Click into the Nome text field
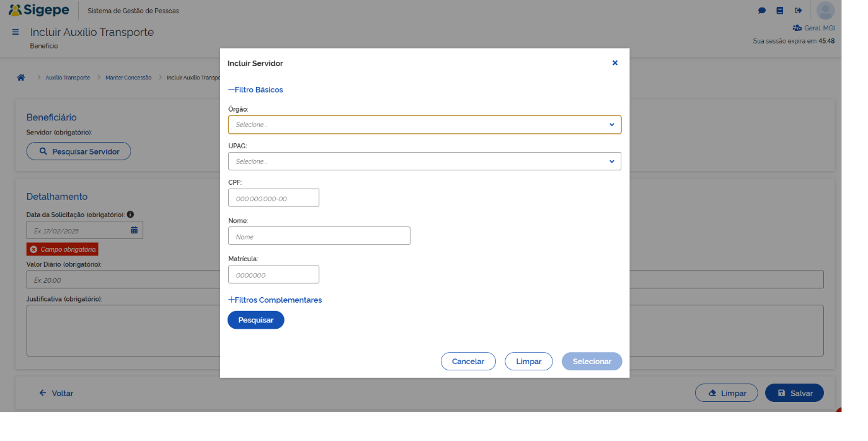This screenshot has width=868, height=441. pos(319,237)
